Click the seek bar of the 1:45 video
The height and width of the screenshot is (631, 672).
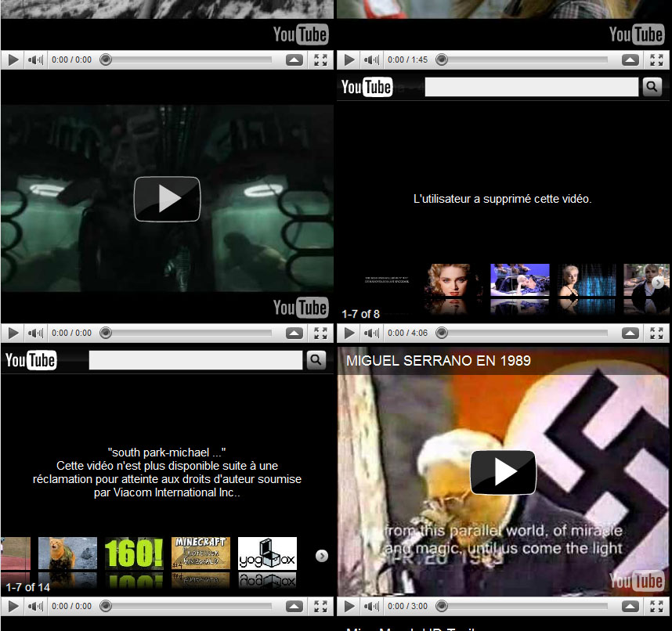[x=525, y=59]
